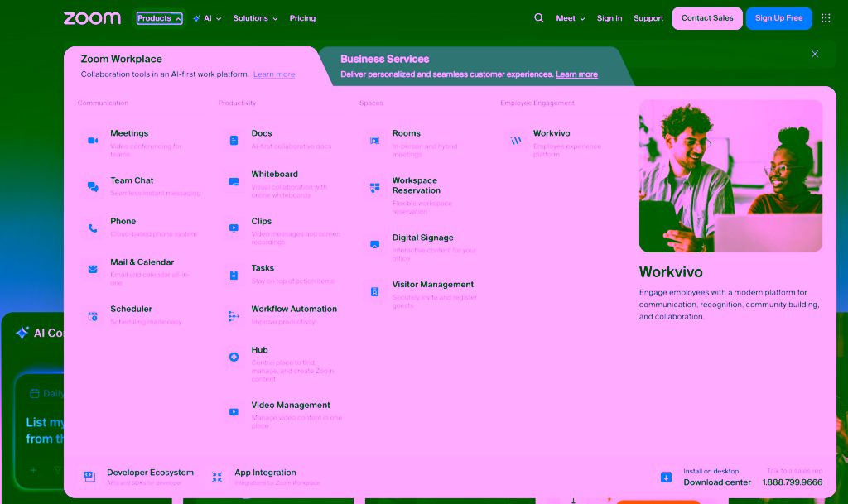Open the apps grid icon

pyautogui.click(x=826, y=18)
